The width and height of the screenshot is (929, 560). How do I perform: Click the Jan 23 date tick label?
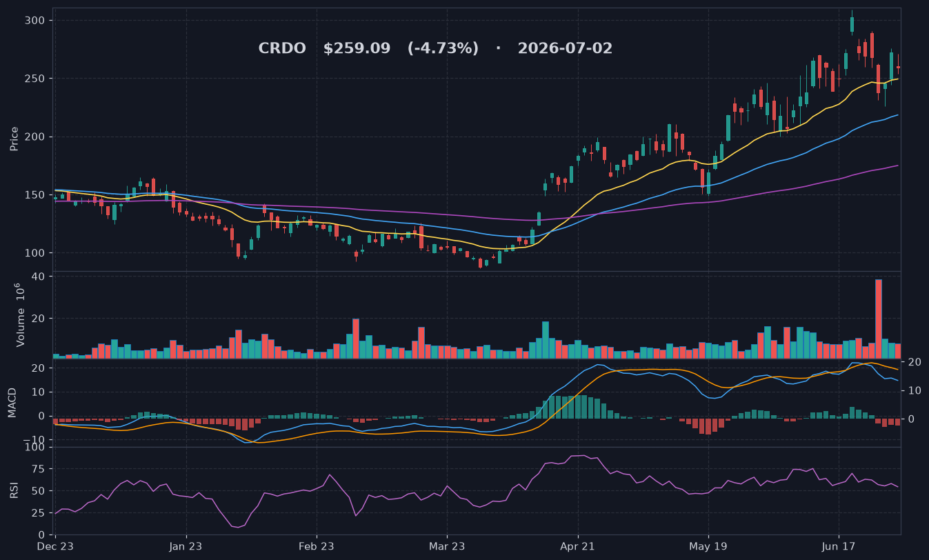[x=186, y=546]
